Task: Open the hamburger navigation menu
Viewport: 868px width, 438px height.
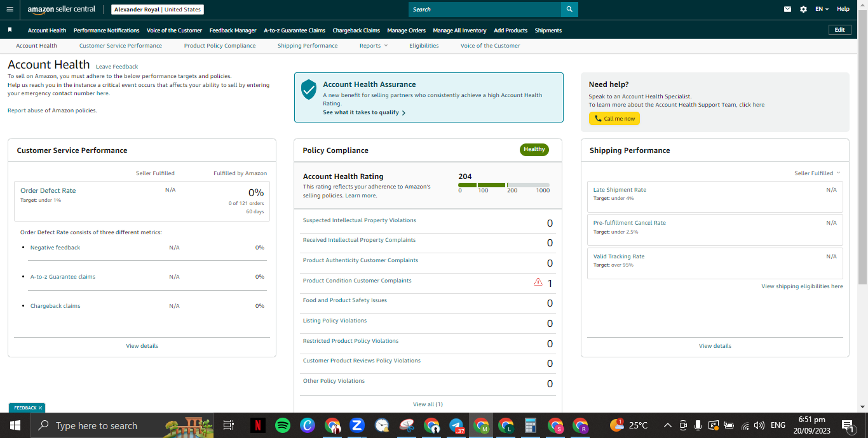Action: (x=10, y=10)
